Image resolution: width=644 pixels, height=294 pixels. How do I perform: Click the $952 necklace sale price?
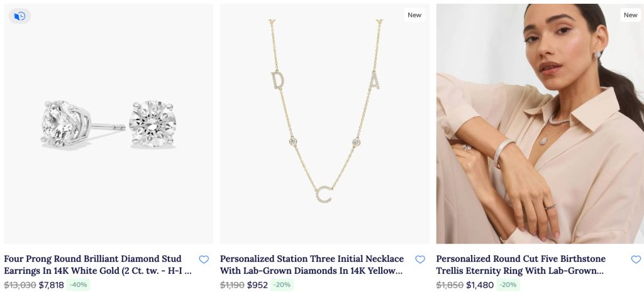pos(258,285)
